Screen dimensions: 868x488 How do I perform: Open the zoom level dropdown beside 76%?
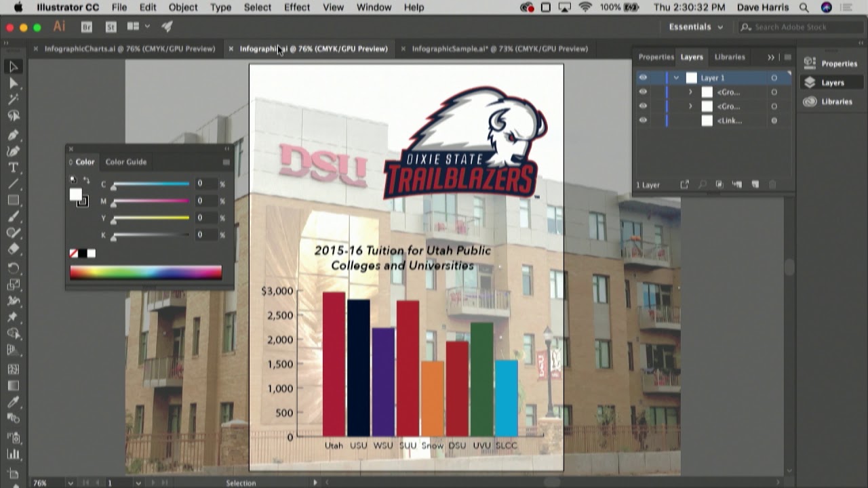pyautogui.click(x=70, y=483)
